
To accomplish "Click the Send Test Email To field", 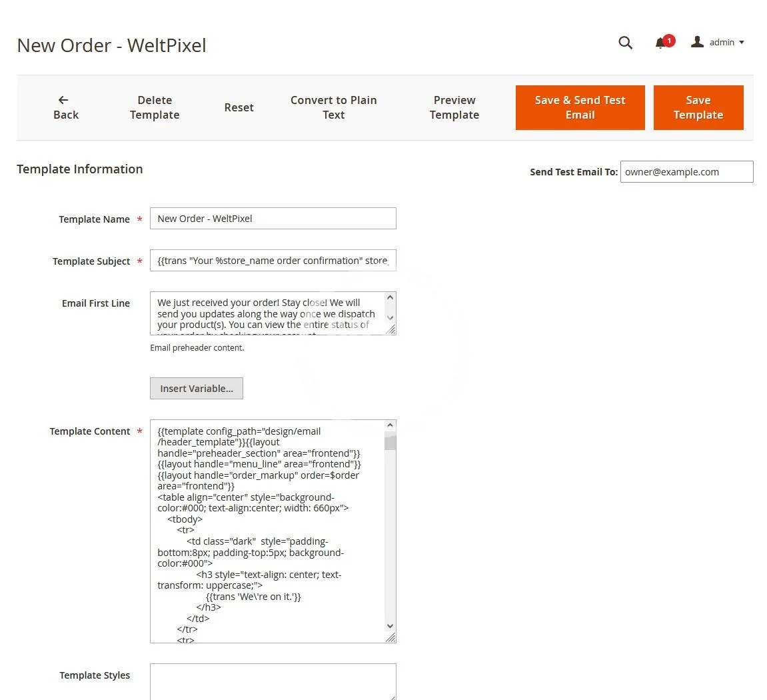I will coord(686,172).
